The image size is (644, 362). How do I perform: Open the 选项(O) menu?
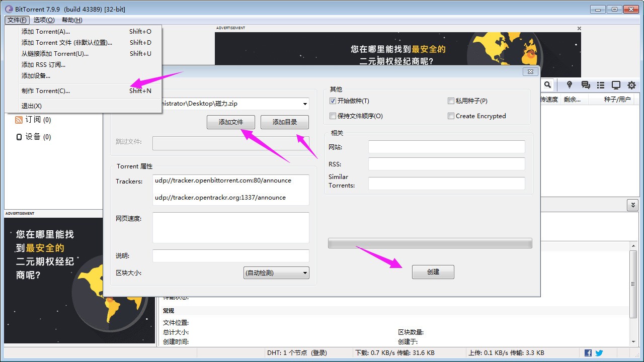click(x=44, y=20)
